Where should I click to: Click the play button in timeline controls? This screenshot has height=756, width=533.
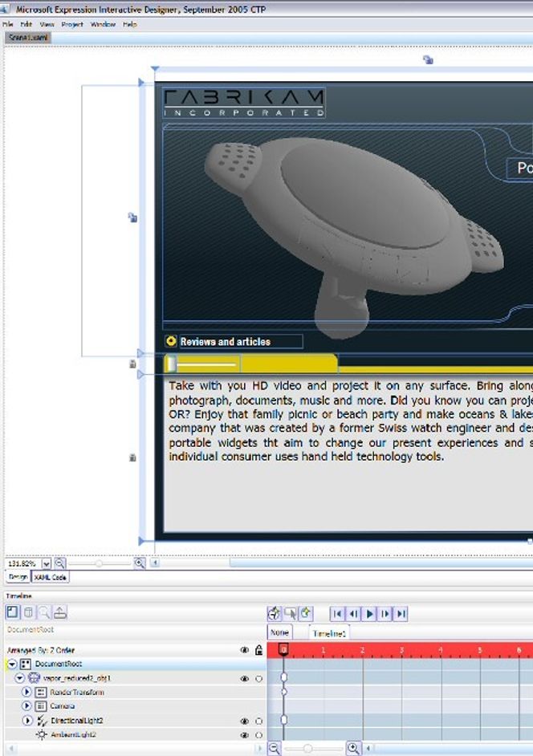point(369,614)
